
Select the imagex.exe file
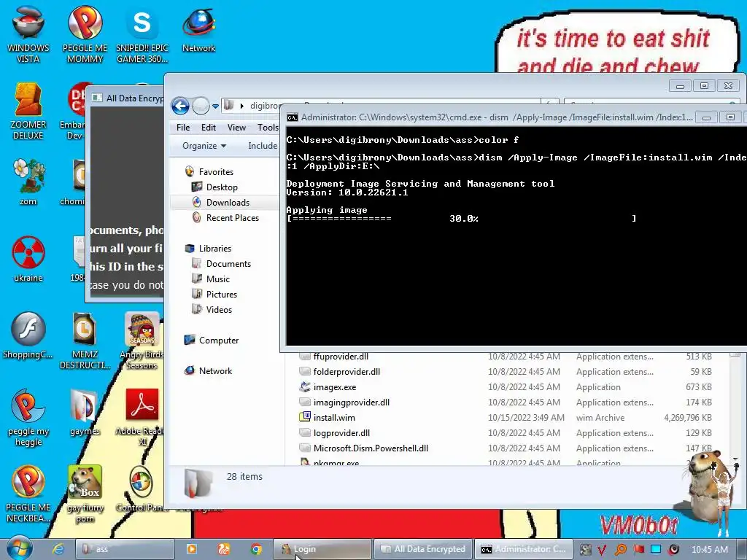pyautogui.click(x=334, y=387)
